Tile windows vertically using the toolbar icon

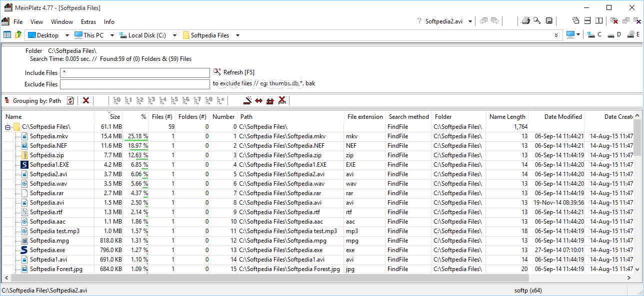pyautogui.click(x=599, y=21)
